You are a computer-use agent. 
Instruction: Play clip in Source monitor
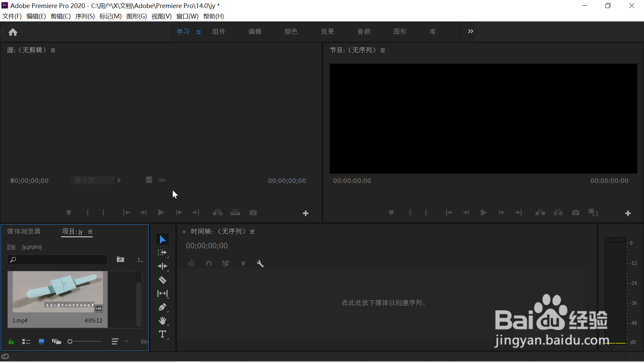[x=161, y=213]
